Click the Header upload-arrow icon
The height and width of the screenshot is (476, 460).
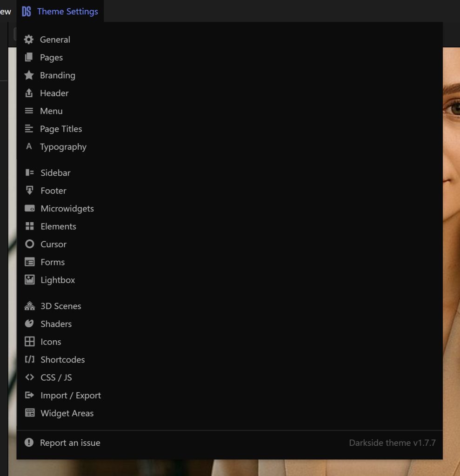click(x=29, y=93)
